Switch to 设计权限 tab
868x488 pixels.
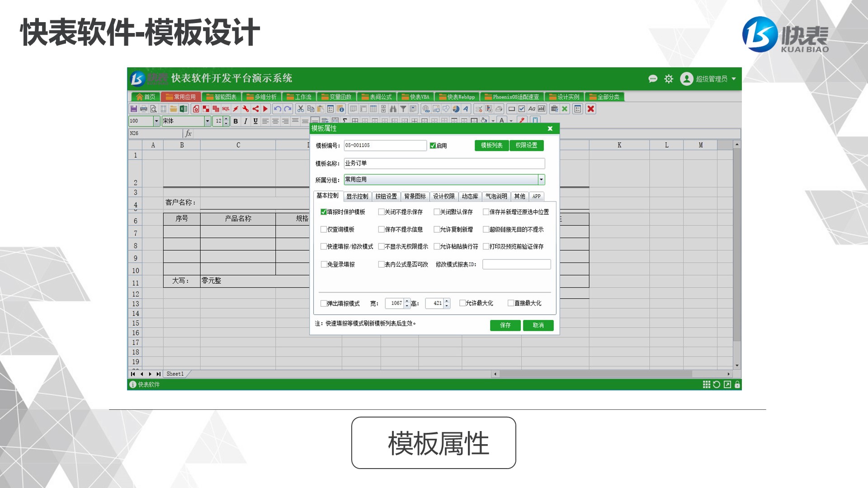(444, 197)
